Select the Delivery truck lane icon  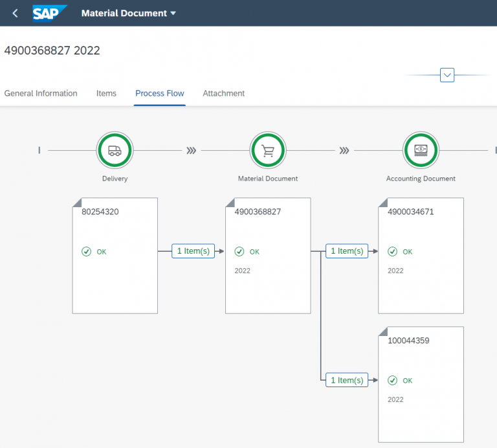[115, 150]
